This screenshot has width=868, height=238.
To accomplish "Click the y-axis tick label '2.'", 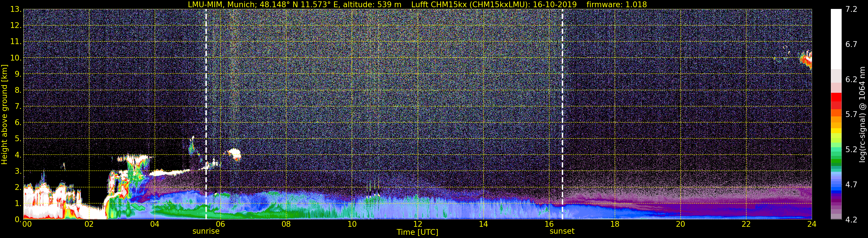I will tap(18, 187).
